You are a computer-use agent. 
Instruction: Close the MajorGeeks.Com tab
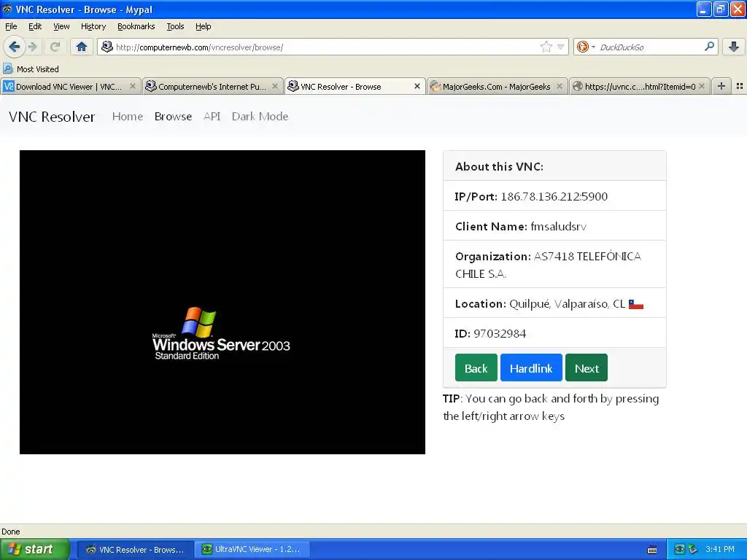(x=560, y=86)
